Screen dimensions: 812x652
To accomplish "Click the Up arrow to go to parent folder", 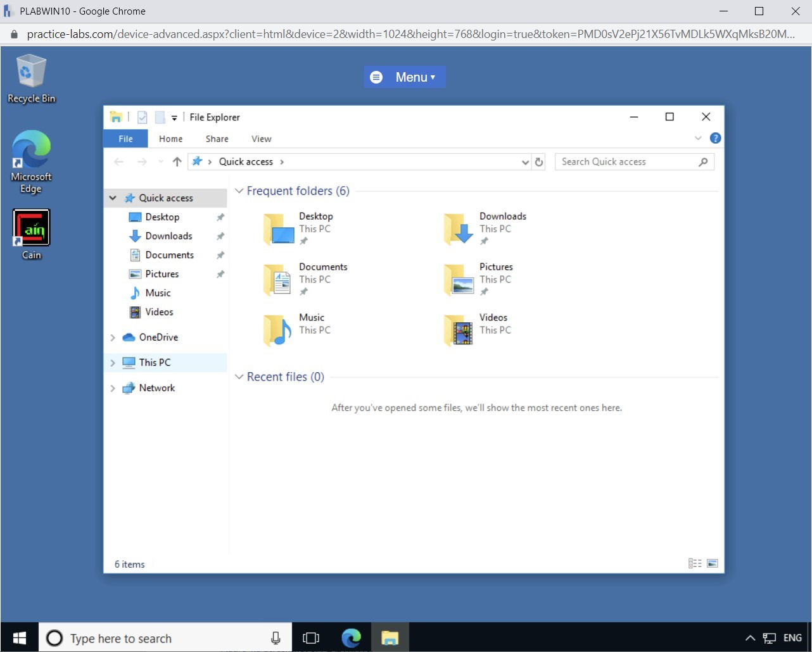I will click(176, 161).
